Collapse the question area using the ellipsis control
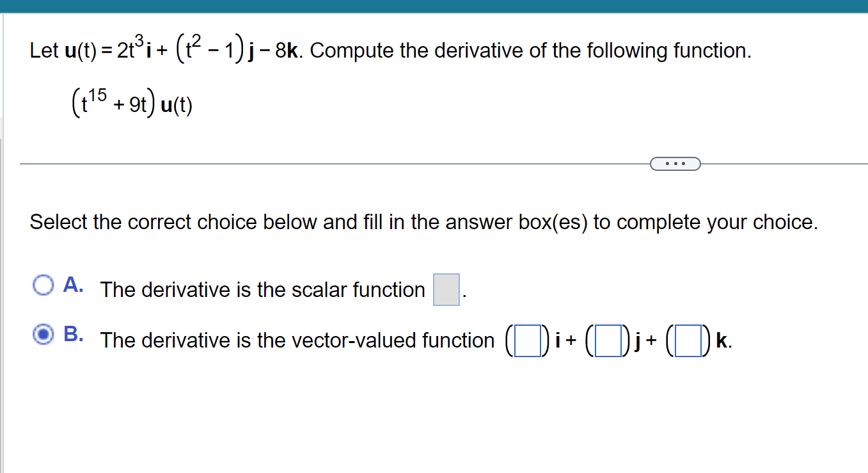 pos(675,164)
